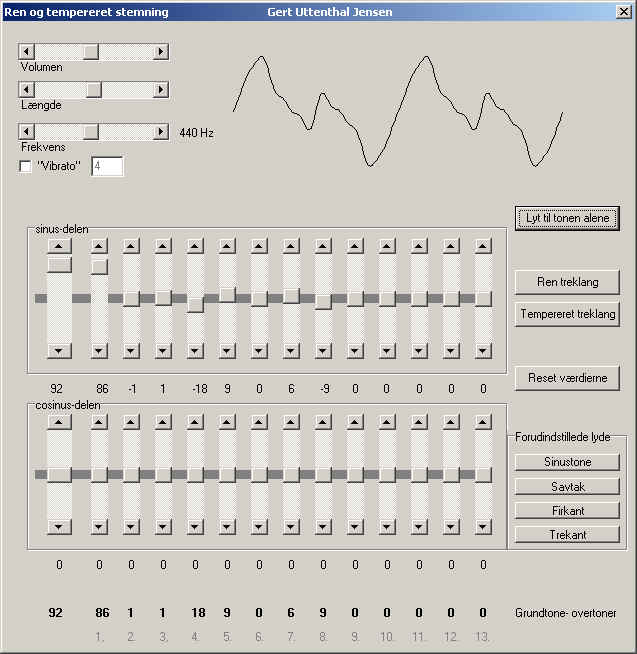The height and width of the screenshot is (654, 637).
Task: Click sinus overtone 1 slider thumb
Action: pyautogui.click(x=99, y=267)
